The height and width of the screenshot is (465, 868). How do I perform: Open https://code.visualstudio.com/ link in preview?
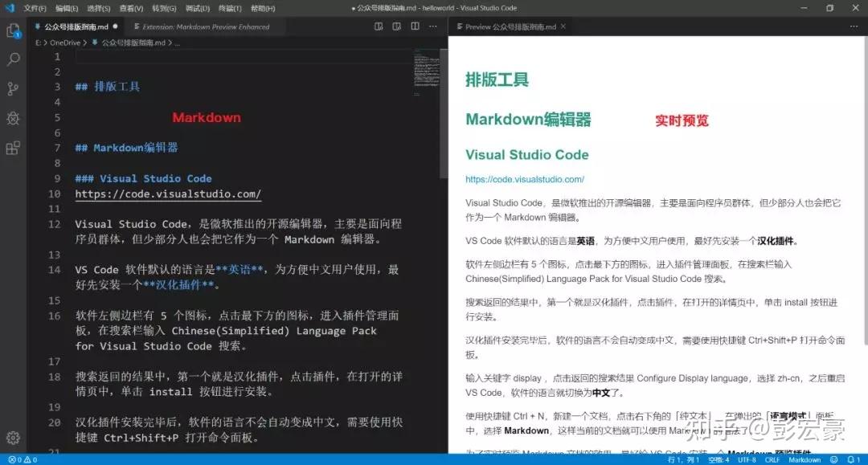pyautogui.click(x=524, y=179)
